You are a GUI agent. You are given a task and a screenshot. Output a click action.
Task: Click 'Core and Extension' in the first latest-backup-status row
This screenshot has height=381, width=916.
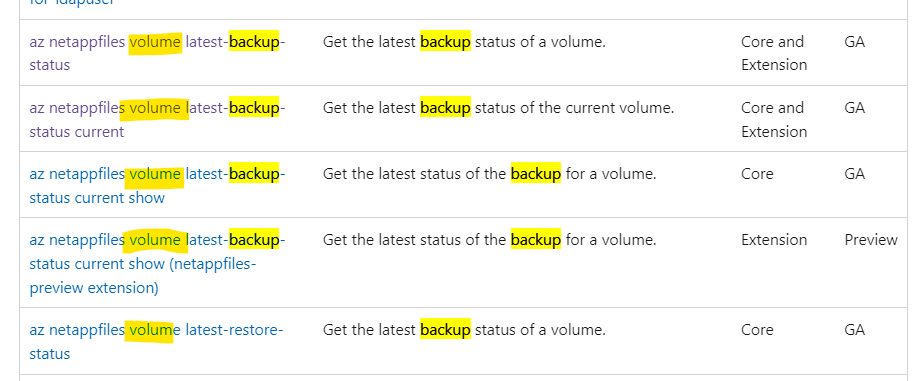tap(774, 53)
